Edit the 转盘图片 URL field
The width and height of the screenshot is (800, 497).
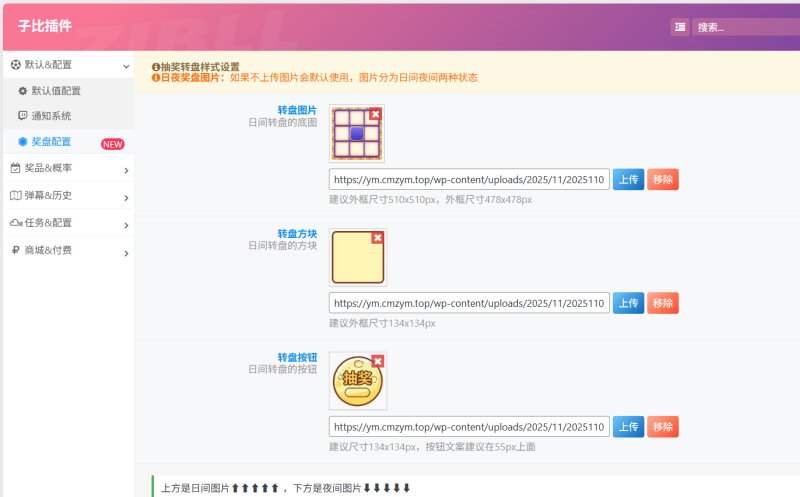[469, 180]
